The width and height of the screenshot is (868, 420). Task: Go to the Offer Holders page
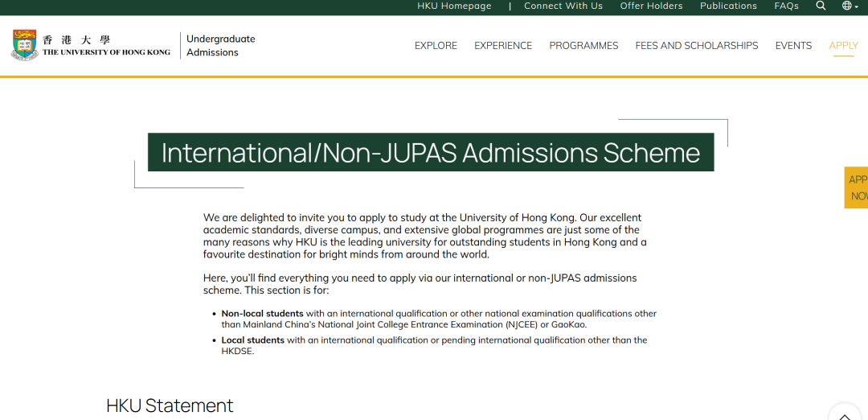pos(652,6)
